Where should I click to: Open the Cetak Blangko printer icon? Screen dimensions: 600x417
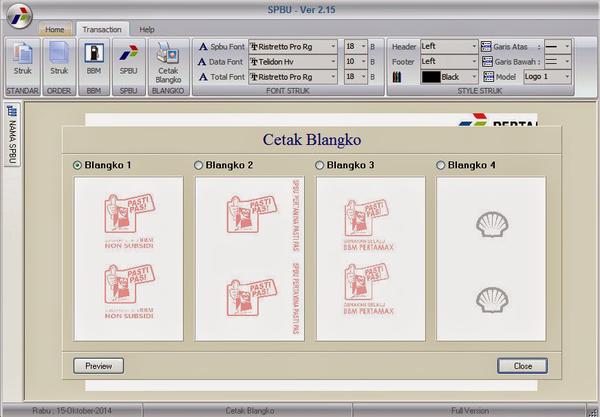[168, 54]
